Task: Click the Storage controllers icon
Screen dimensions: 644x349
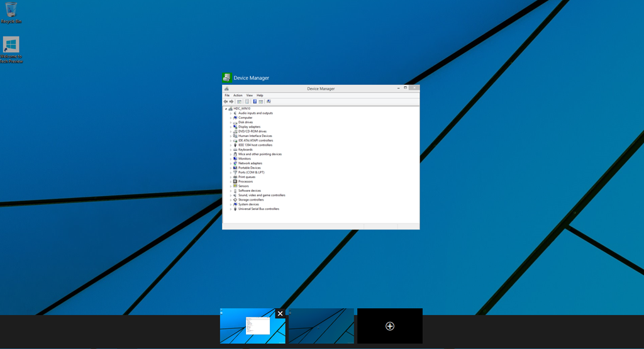Action: 235,200
